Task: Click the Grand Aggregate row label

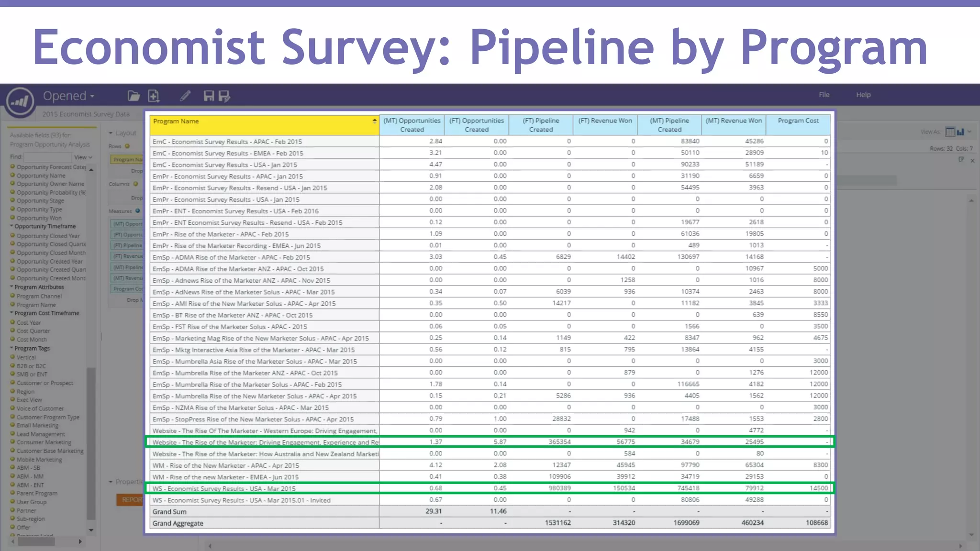Action: point(178,523)
